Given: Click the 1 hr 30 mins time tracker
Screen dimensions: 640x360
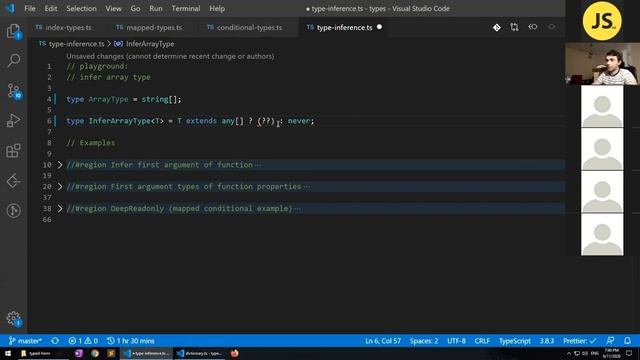Looking at the screenshot, I should click(131, 341).
